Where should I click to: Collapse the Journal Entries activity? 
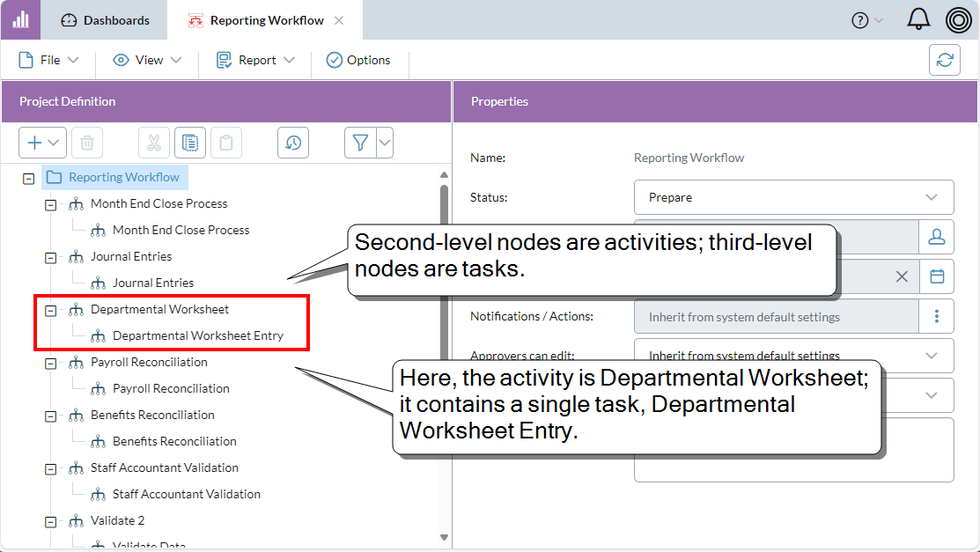50,258
